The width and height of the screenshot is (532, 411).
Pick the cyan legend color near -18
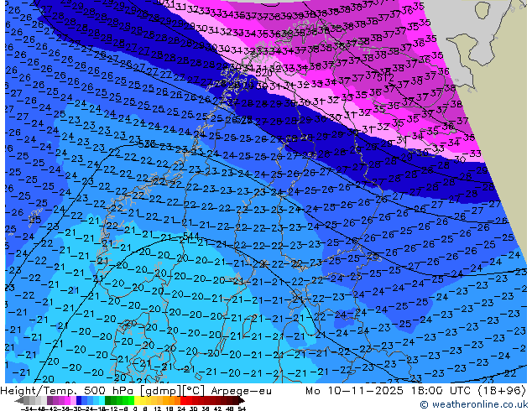[102, 401]
